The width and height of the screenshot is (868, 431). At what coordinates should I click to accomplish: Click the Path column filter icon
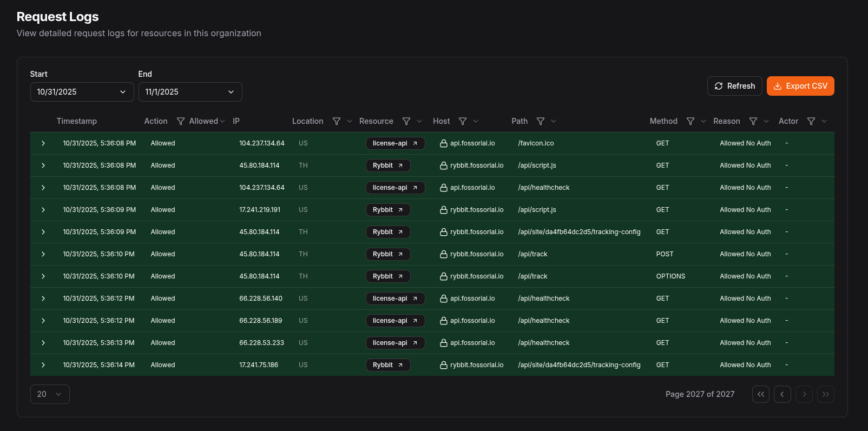[x=541, y=121]
